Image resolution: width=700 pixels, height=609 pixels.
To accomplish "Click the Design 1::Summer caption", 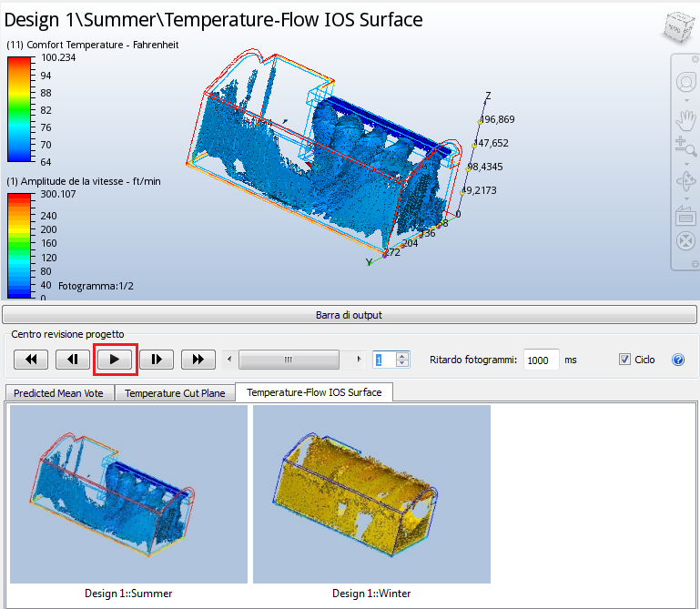I will click(x=128, y=594).
